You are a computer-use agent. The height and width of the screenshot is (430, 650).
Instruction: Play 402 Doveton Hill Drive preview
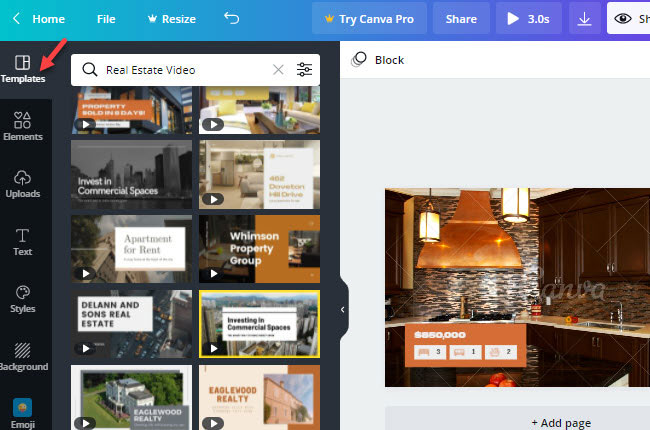point(213,199)
